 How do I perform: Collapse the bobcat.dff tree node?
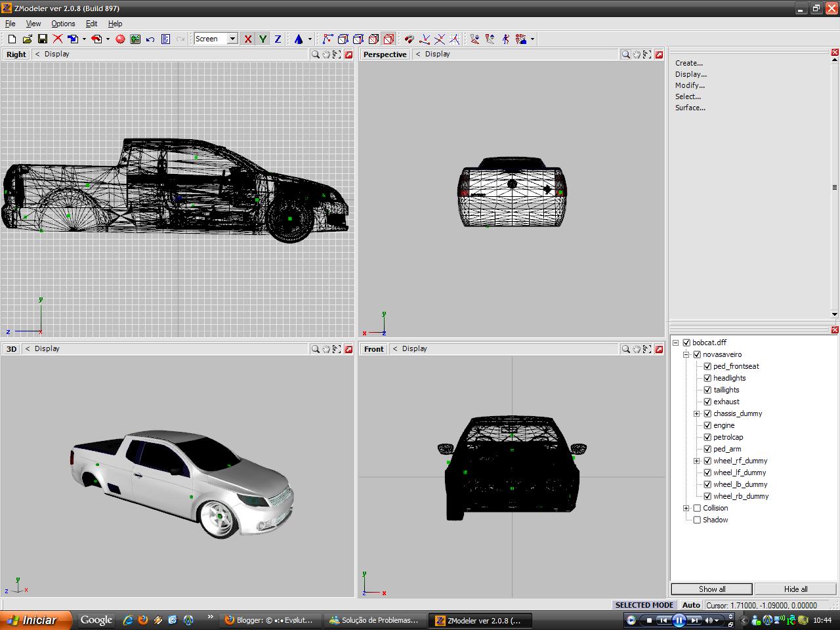click(x=676, y=342)
